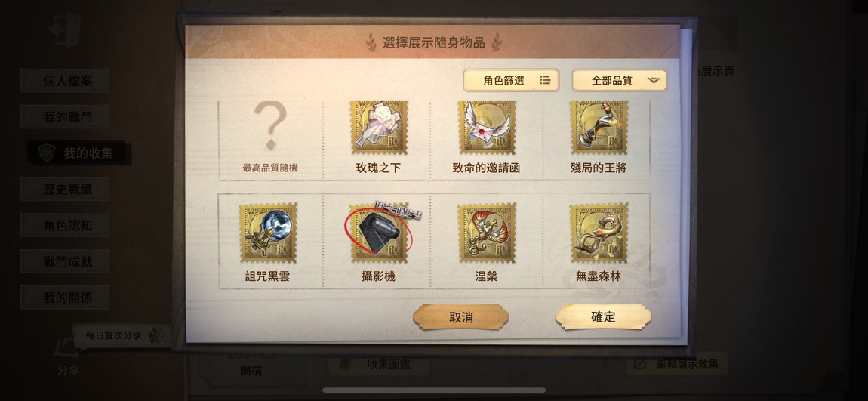Pick the 殘局的王將 chess piece icon
868x401 pixels.
tap(599, 127)
